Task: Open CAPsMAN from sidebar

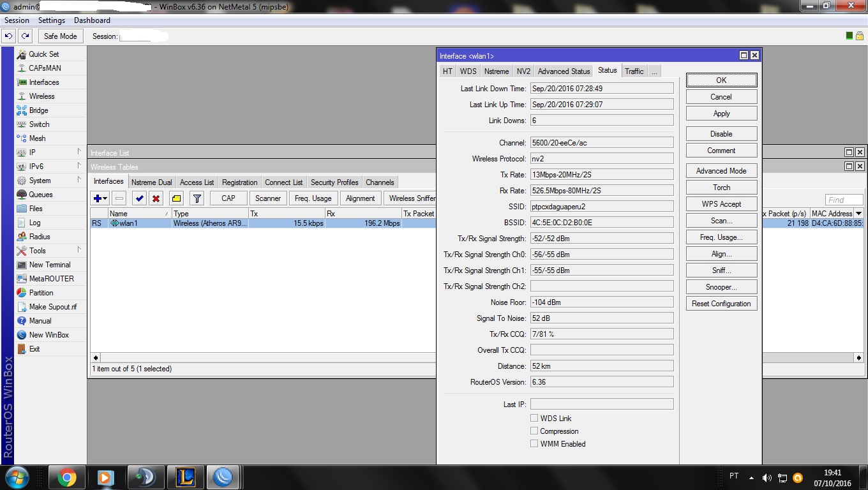Action: point(45,68)
